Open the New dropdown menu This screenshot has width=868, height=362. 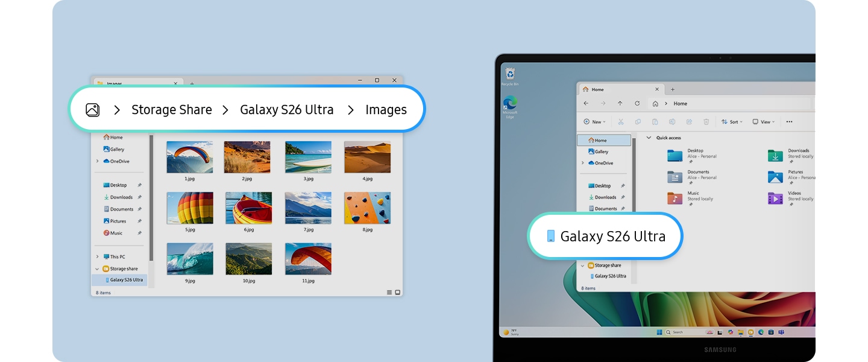click(x=596, y=122)
